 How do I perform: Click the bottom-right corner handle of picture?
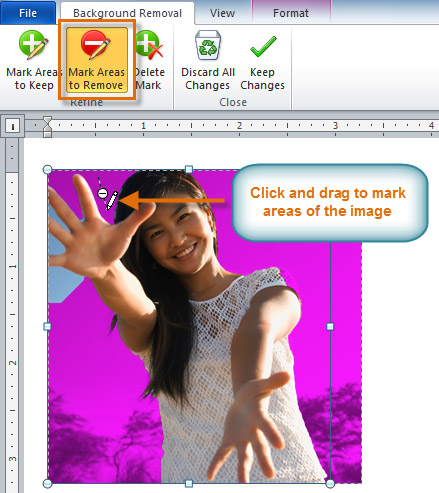[330, 483]
